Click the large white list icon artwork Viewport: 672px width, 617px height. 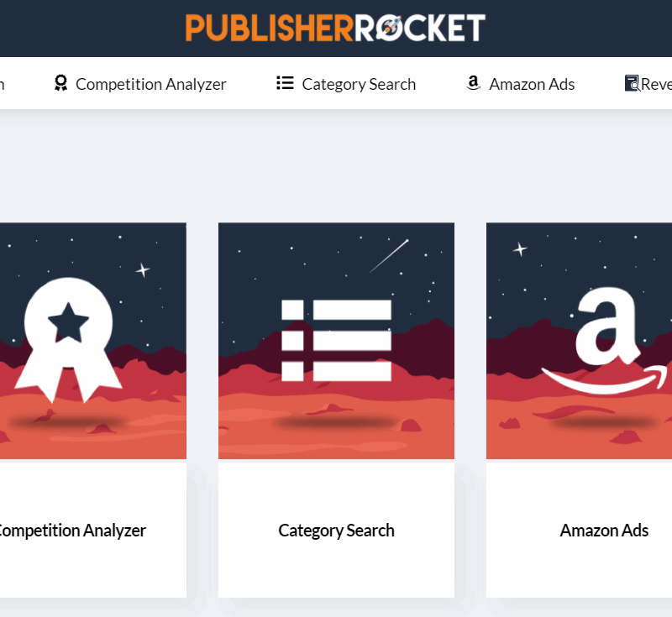(x=337, y=340)
